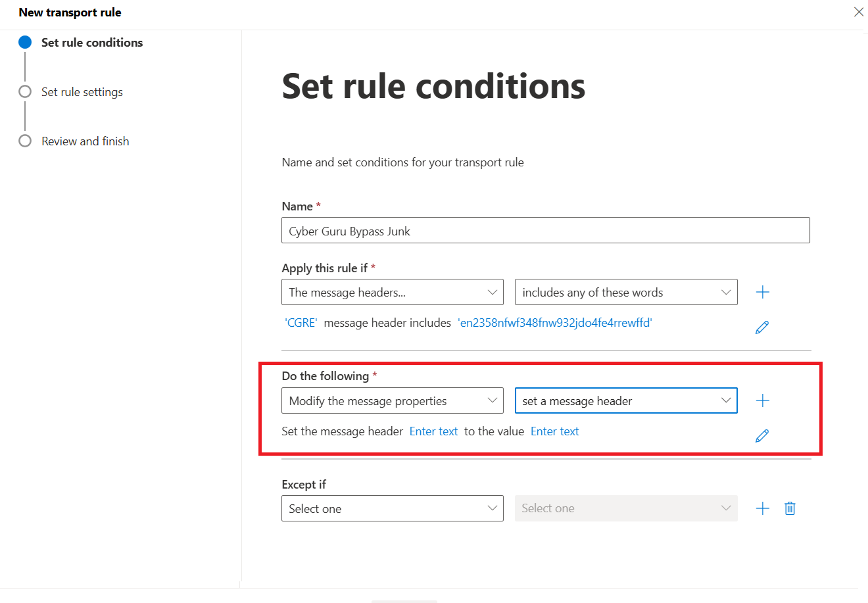
Task: Add another condition with the plus icon beside 'includes any of these words'
Action: pyautogui.click(x=763, y=292)
